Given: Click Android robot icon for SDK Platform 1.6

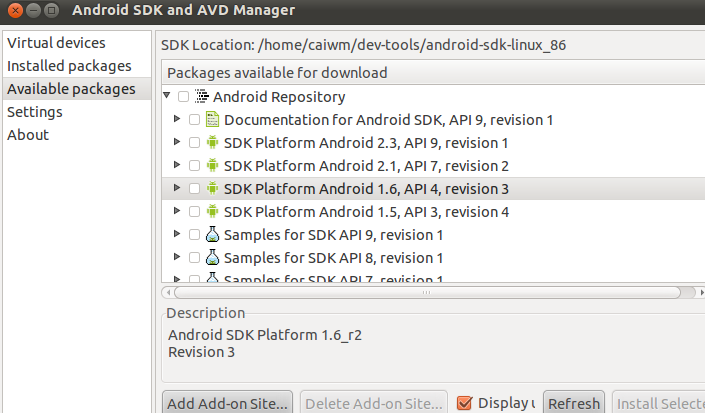Looking at the screenshot, I should point(212,188).
